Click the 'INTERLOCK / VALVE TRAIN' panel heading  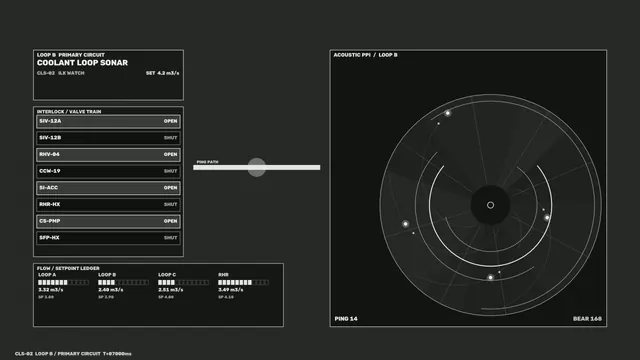pos(69,111)
